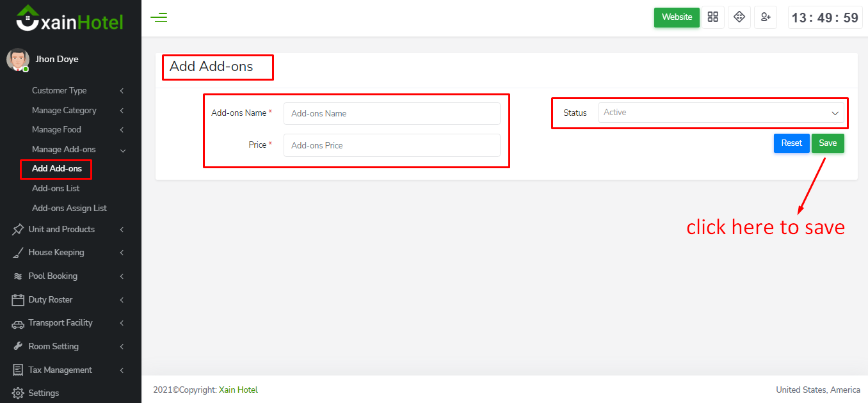
Task: Open the grid apps icon in header
Action: click(712, 17)
